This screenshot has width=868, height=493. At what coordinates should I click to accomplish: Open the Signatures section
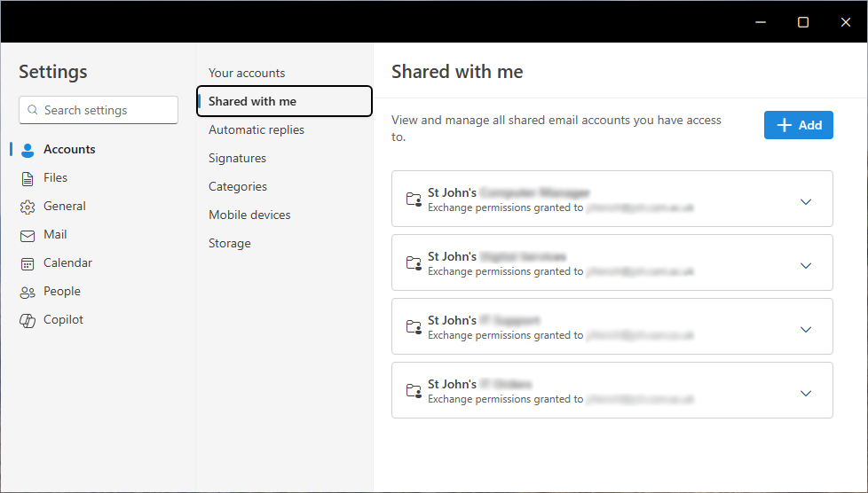(x=237, y=158)
